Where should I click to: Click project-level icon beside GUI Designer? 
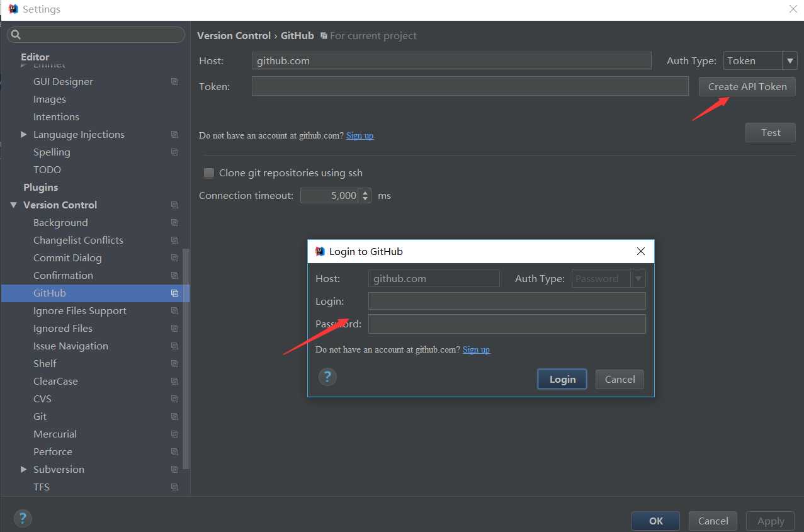tap(174, 82)
